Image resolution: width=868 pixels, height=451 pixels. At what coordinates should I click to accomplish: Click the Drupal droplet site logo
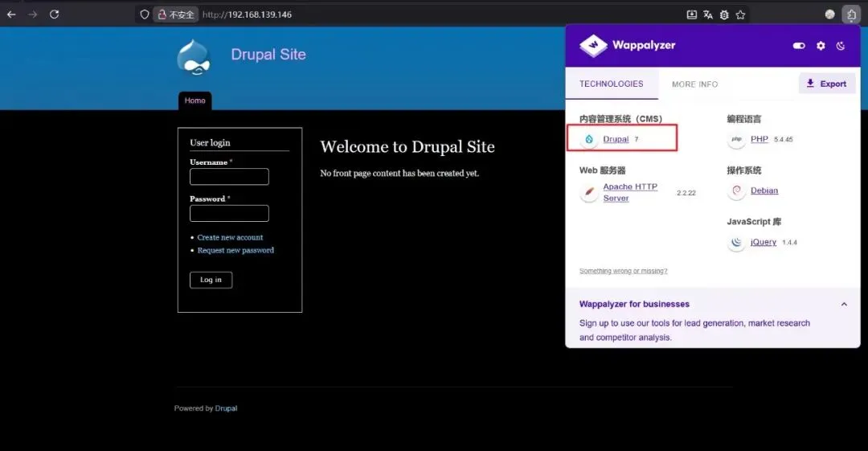tap(194, 57)
